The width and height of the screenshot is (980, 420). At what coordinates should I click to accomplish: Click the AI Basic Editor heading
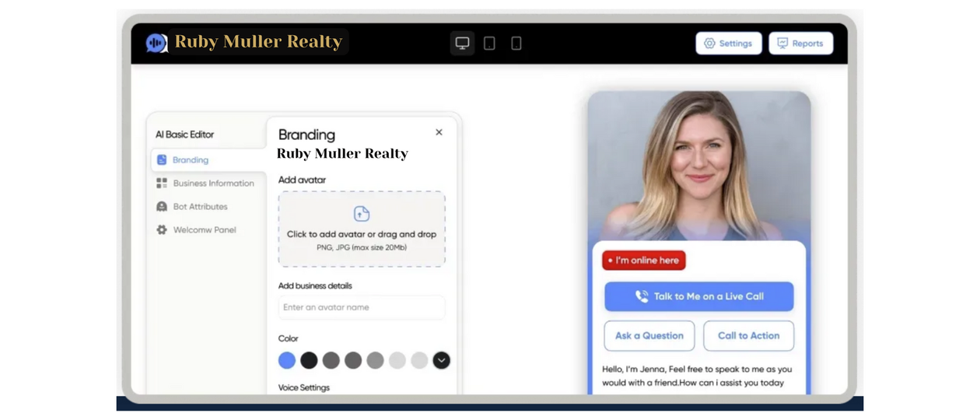click(x=184, y=135)
